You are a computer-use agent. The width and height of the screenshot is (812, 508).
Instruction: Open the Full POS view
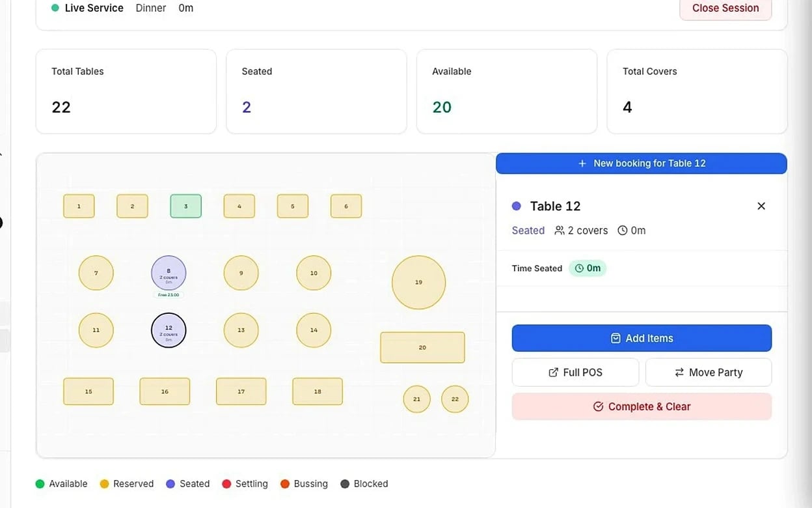[575, 373]
